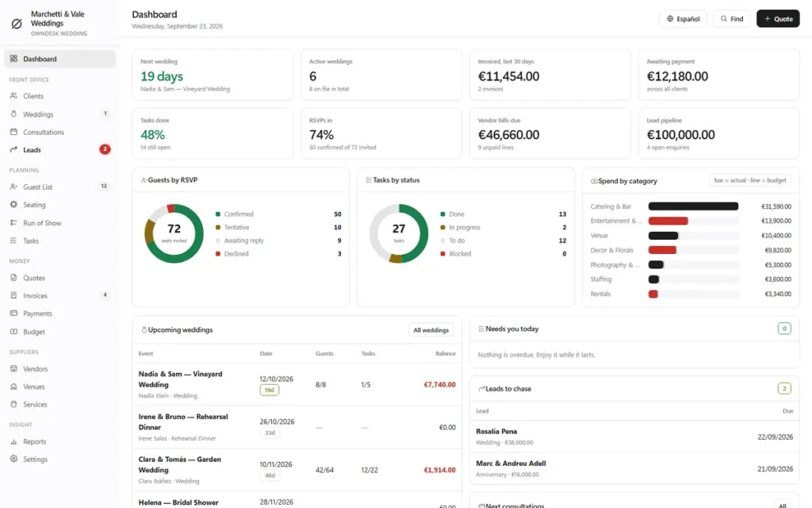The image size is (812, 508).
Task: Open Rosalía Pena lead
Action: (634, 437)
